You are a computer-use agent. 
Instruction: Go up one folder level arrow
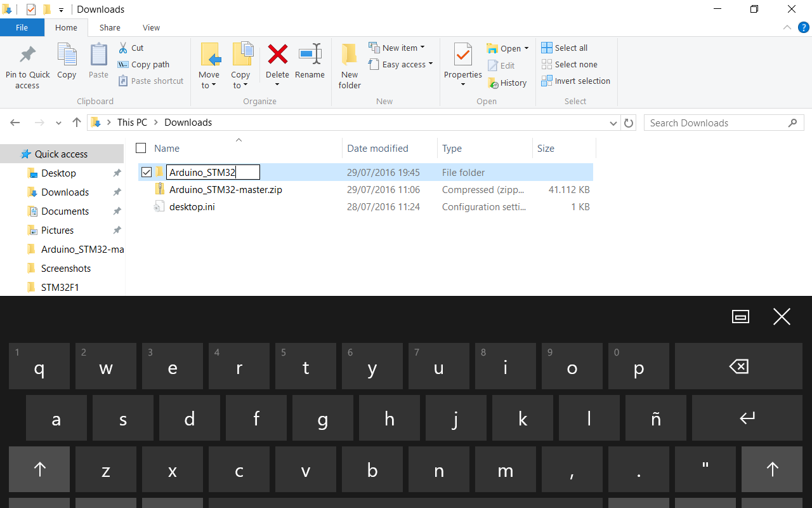[x=77, y=123]
